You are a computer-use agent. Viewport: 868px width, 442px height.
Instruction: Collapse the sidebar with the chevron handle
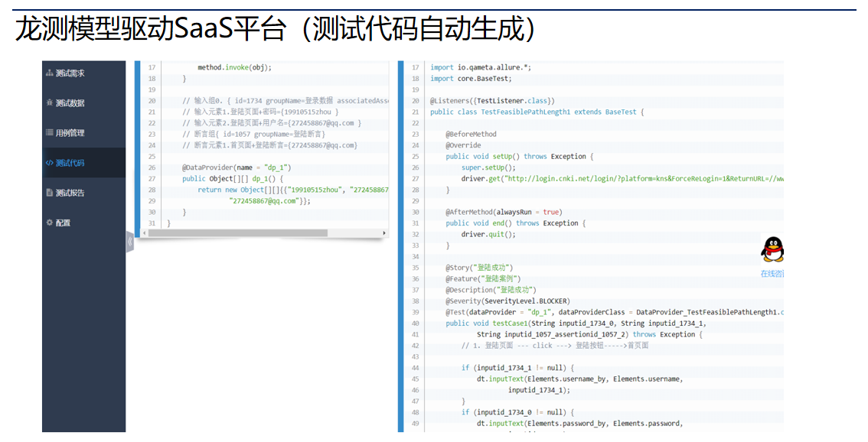pos(129,242)
